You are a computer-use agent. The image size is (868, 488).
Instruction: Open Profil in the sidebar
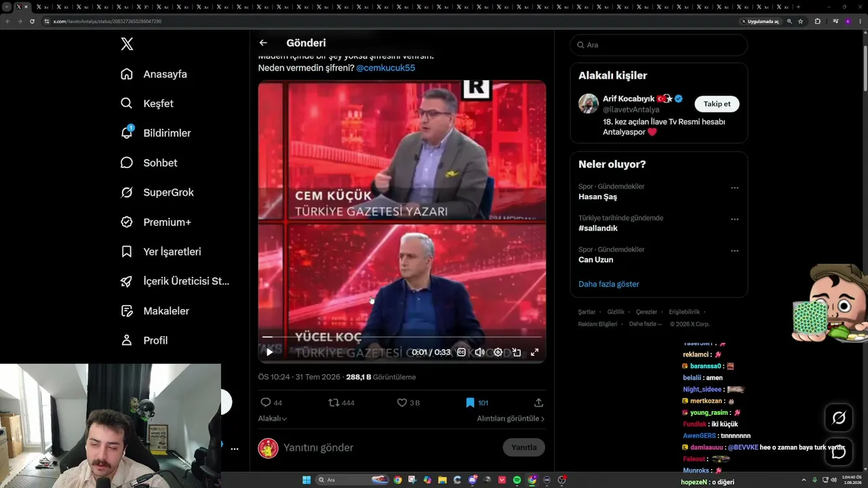[x=144, y=340]
